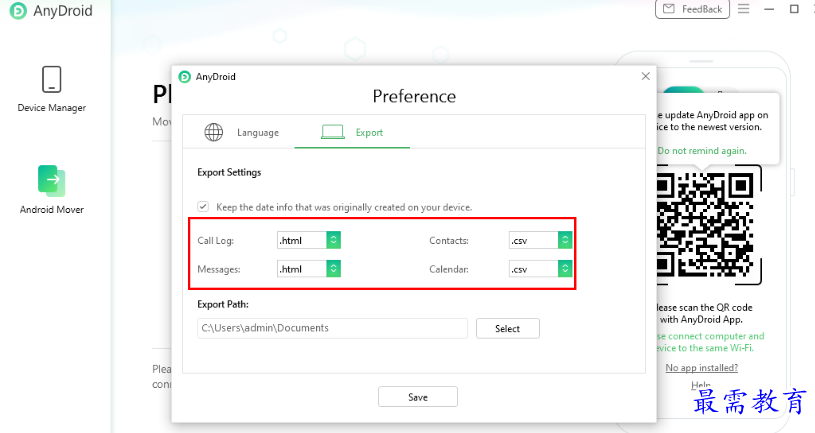The width and height of the screenshot is (815, 433).
Task: Click the 'Contacts:' label
Action: pyautogui.click(x=449, y=241)
